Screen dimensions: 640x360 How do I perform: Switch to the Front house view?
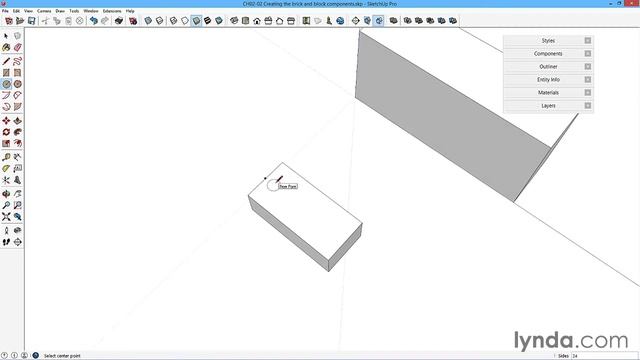(x=257, y=21)
